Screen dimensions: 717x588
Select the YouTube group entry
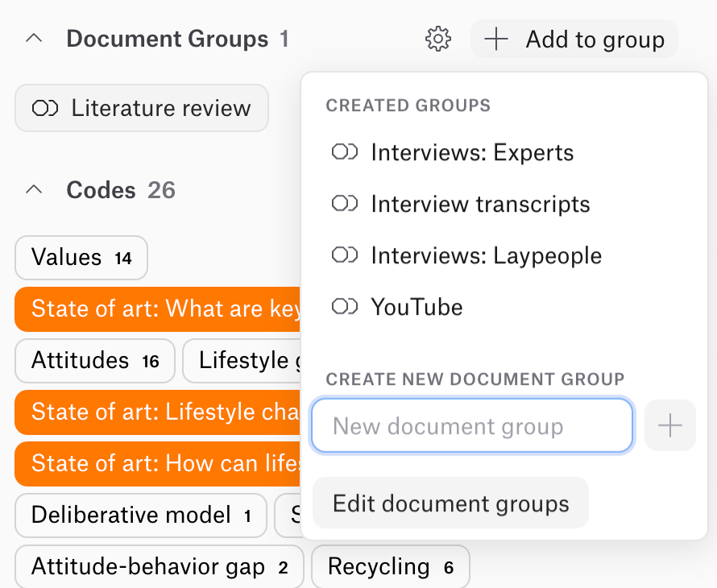pos(416,307)
